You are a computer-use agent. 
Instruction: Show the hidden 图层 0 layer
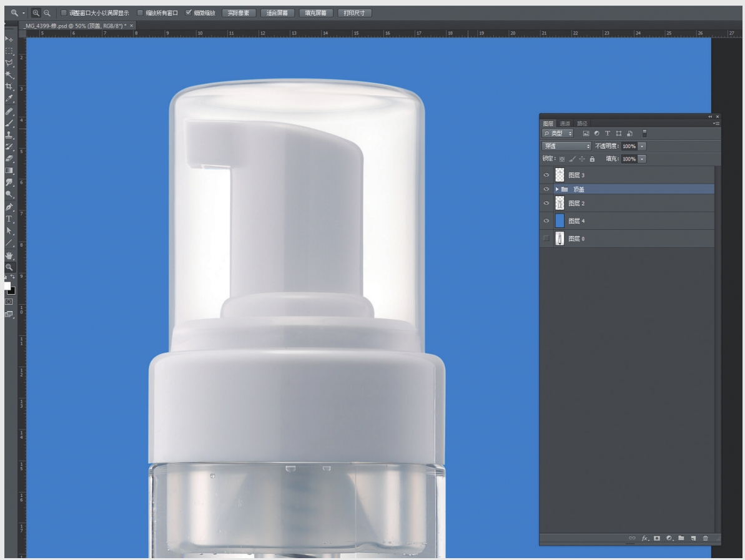pos(546,238)
